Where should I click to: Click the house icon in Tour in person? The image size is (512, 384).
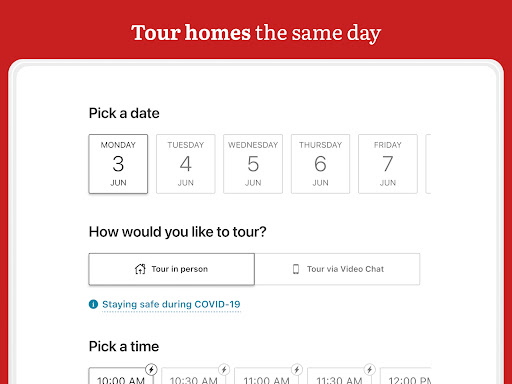click(140, 269)
